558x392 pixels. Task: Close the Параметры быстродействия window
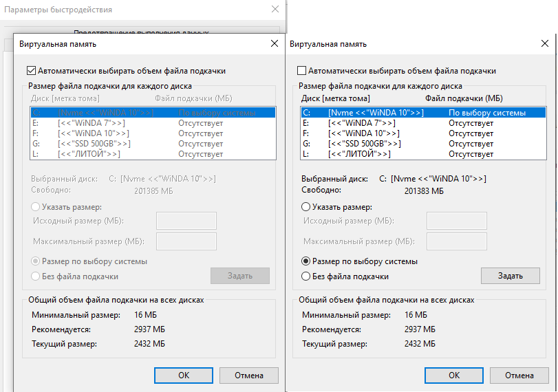click(275, 10)
